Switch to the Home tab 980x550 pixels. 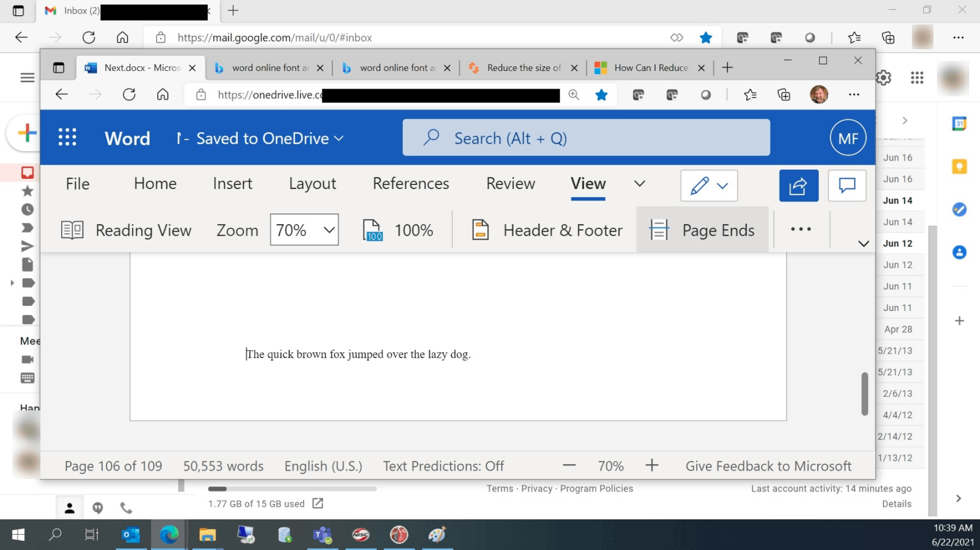coord(155,184)
